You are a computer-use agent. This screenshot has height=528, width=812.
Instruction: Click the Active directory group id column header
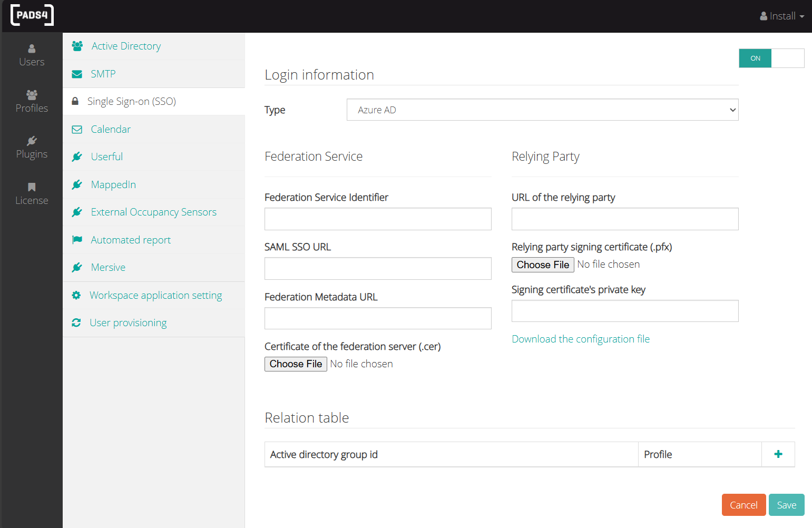pos(452,454)
